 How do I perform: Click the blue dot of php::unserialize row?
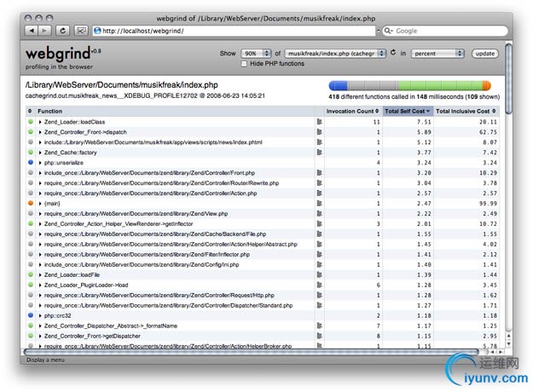31,162
